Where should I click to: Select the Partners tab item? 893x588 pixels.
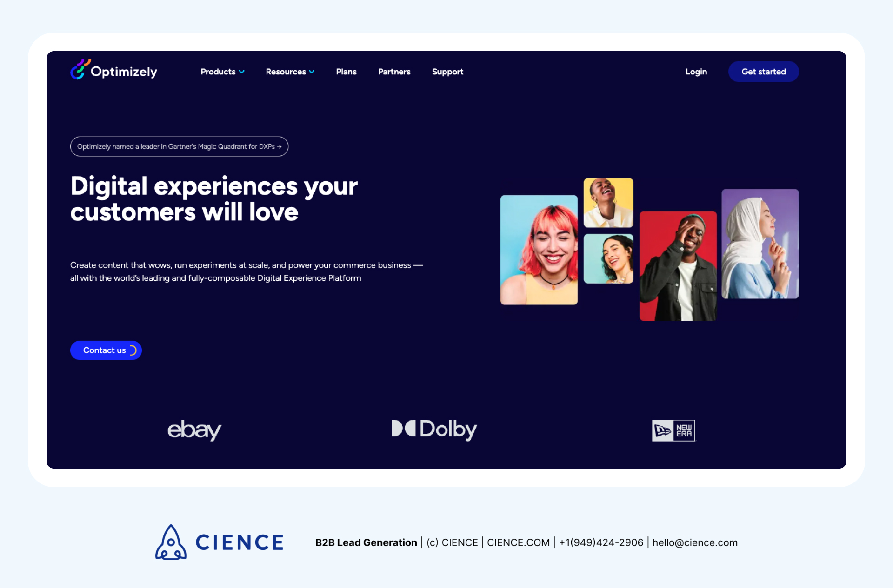coord(394,72)
